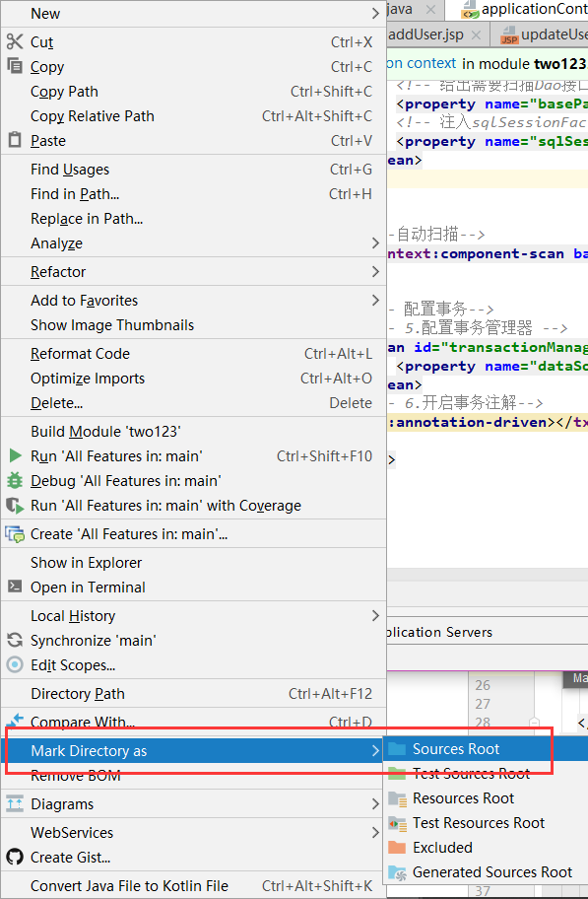
Task: Click the Copy pages icon
Action: [15, 66]
